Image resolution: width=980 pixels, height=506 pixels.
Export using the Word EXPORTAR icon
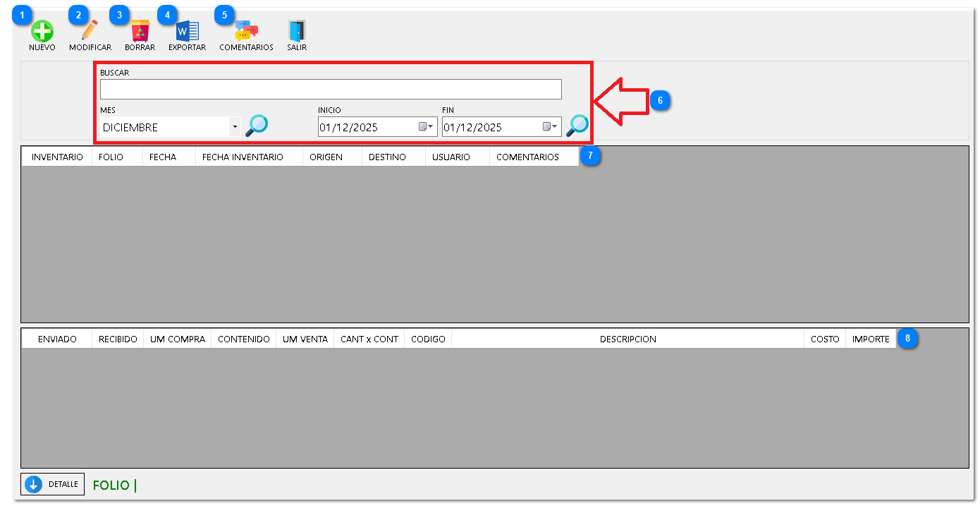click(187, 32)
